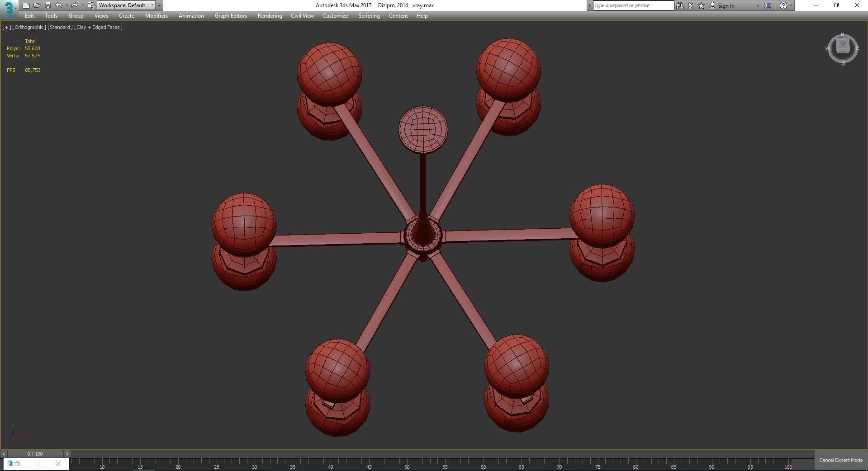Open the Customize menu
This screenshot has height=471, width=868.
coord(335,16)
